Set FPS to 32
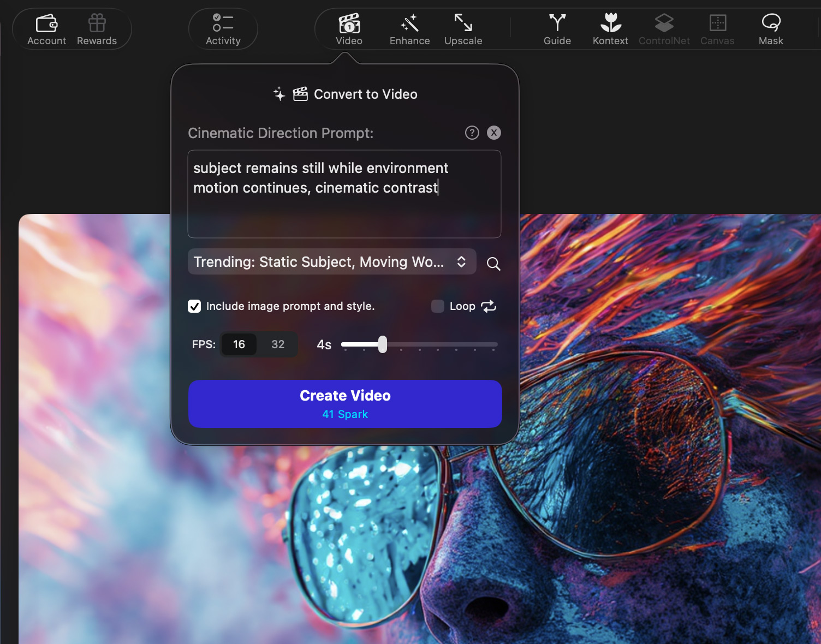Screen dimensions: 821x644 tap(278, 344)
